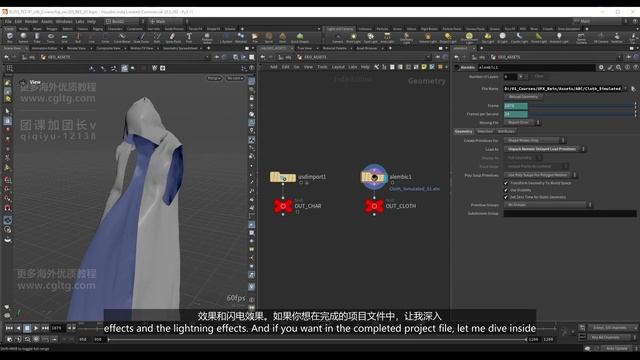Open the Missing File dropdown
The width and height of the screenshot is (640, 360).
tap(522, 122)
